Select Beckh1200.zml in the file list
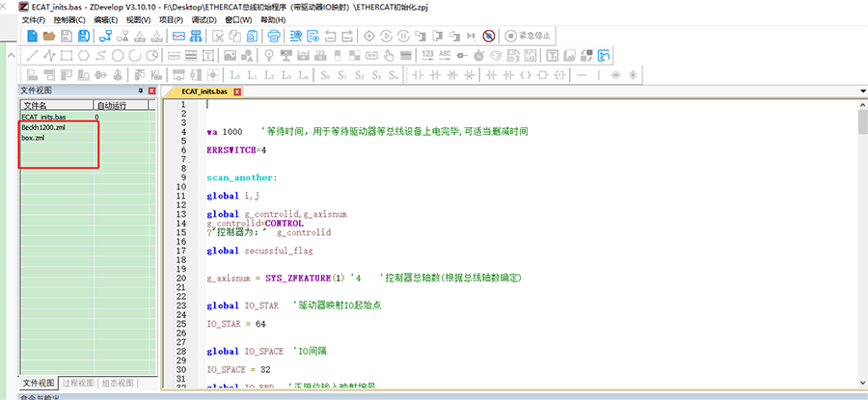Screen dimensions: 868x400 (44, 127)
